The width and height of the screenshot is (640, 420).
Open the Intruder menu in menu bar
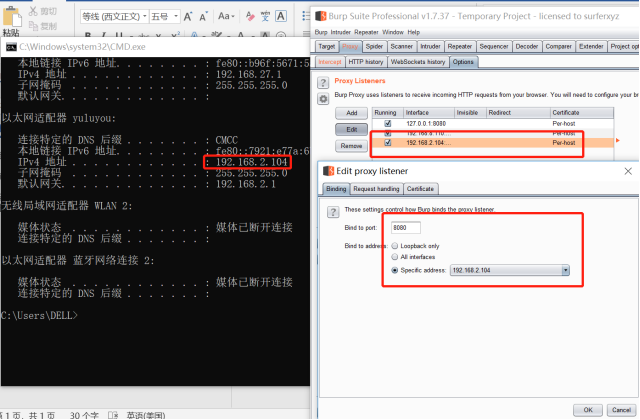(x=340, y=32)
